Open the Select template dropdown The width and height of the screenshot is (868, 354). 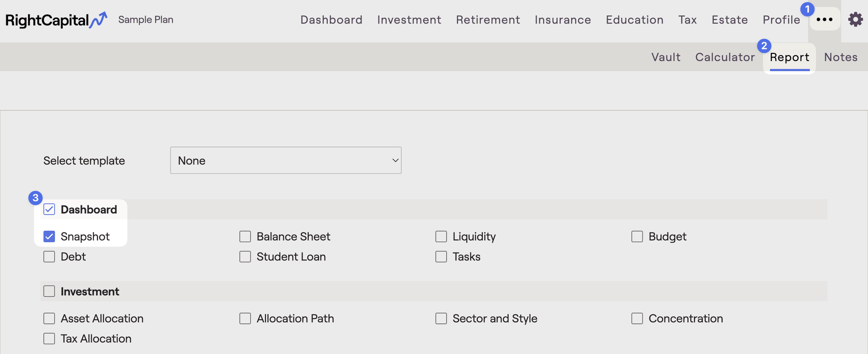tap(286, 160)
